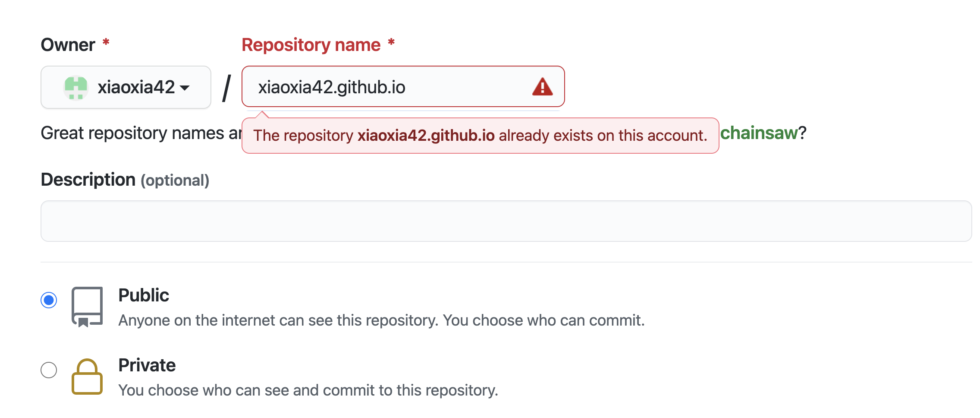The width and height of the screenshot is (980, 418).
Task: Click "You choose who can see and commit" text
Action: pyautogui.click(x=308, y=390)
